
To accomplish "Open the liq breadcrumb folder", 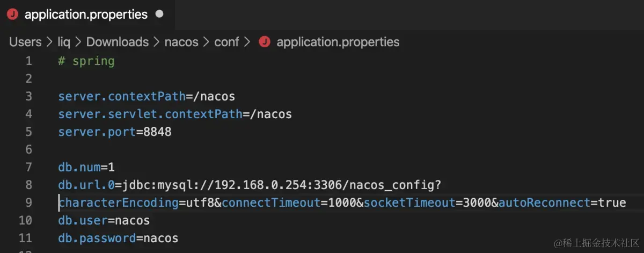I will click(x=64, y=42).
